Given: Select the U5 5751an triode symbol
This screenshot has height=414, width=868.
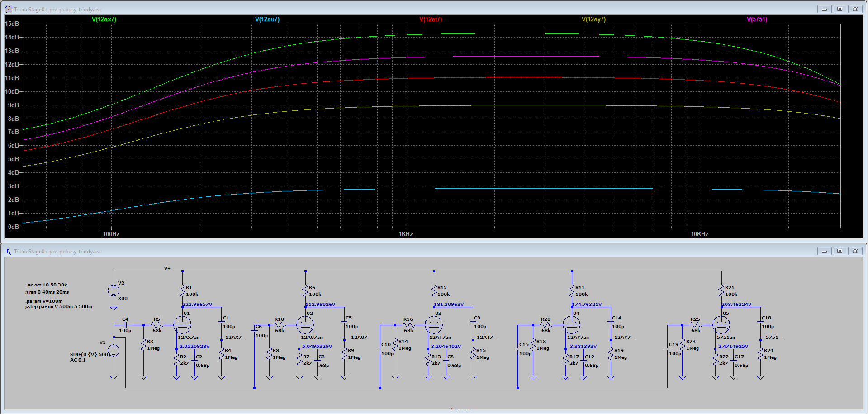Looking at the screenshot, I should (x=721, y=324).
